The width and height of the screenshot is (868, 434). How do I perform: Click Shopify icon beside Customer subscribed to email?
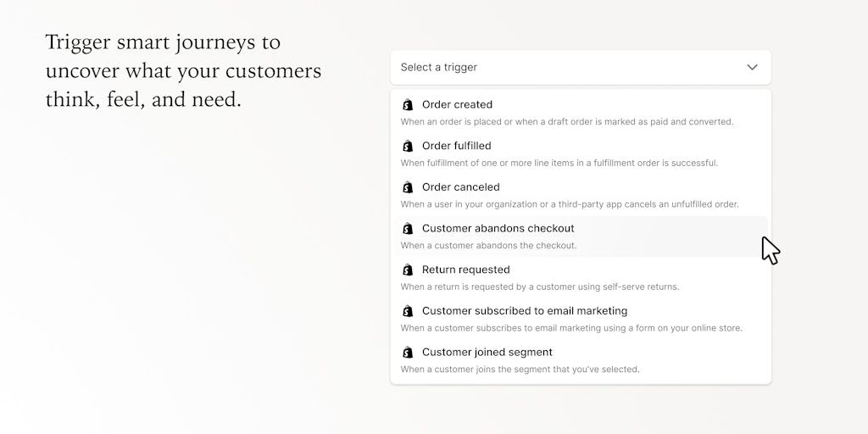408,311
